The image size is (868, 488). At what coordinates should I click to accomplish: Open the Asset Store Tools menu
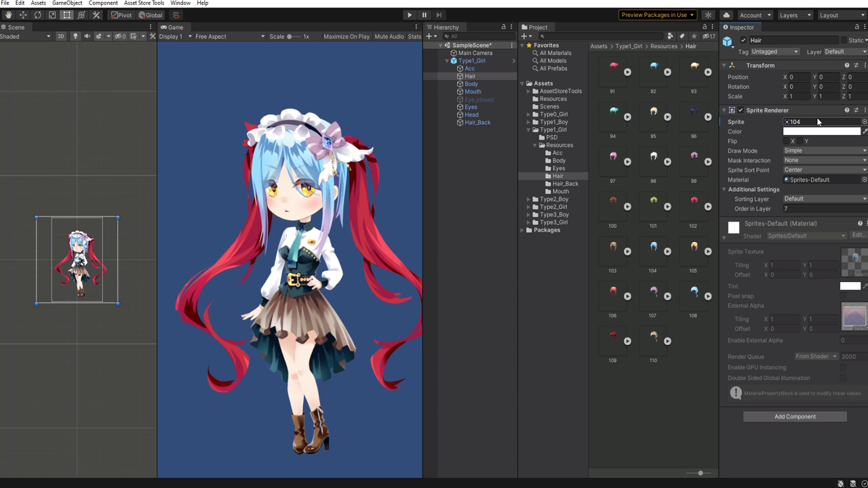[144, 3]
